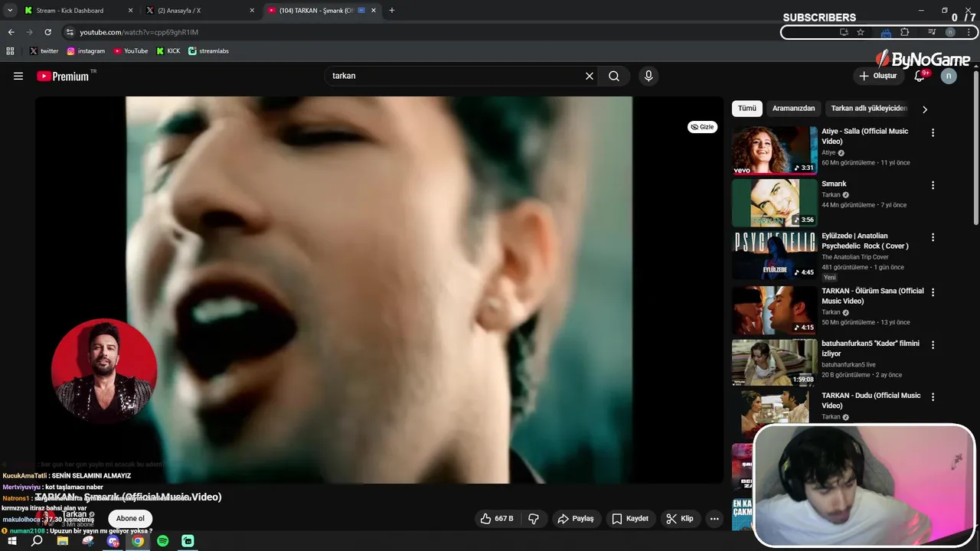The width and height of the screenshot is (980, 551).
Task: Open KICK bookmark in bookmarks bar
Action: point(168,51)
